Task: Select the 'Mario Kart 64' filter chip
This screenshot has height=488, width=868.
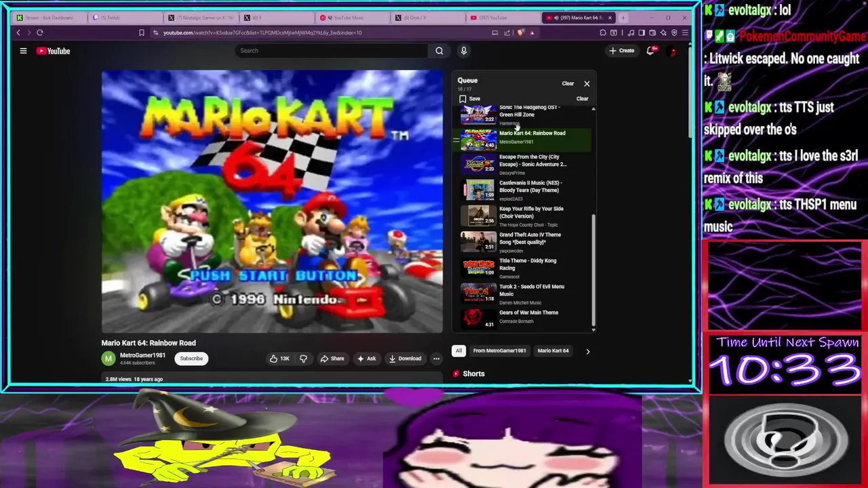Action: (553, 350)
